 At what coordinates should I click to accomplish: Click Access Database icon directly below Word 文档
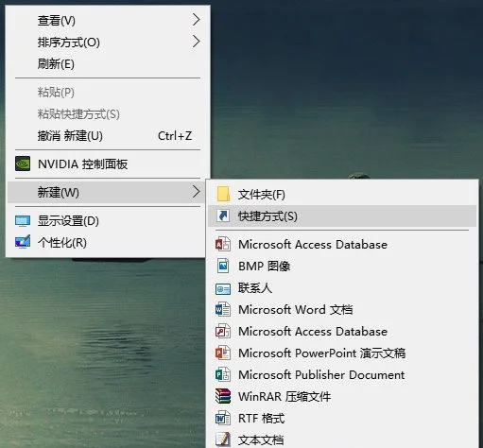(223, 331)
